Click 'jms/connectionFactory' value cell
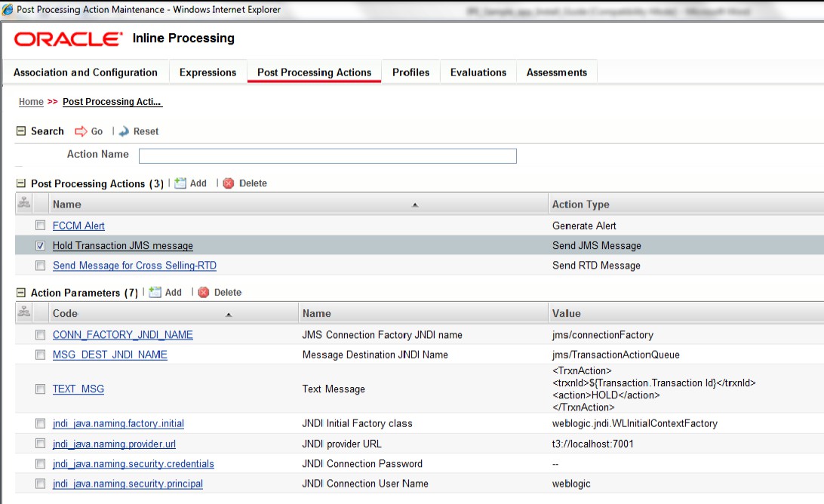This screenshot has width=824, height=504. [603, 335]
